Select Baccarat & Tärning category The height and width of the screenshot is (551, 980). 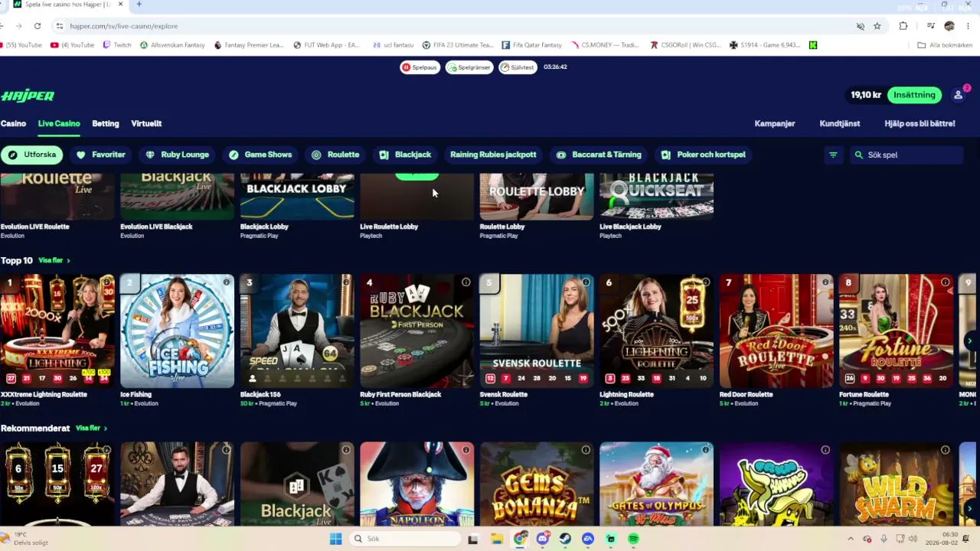[599, 155]
